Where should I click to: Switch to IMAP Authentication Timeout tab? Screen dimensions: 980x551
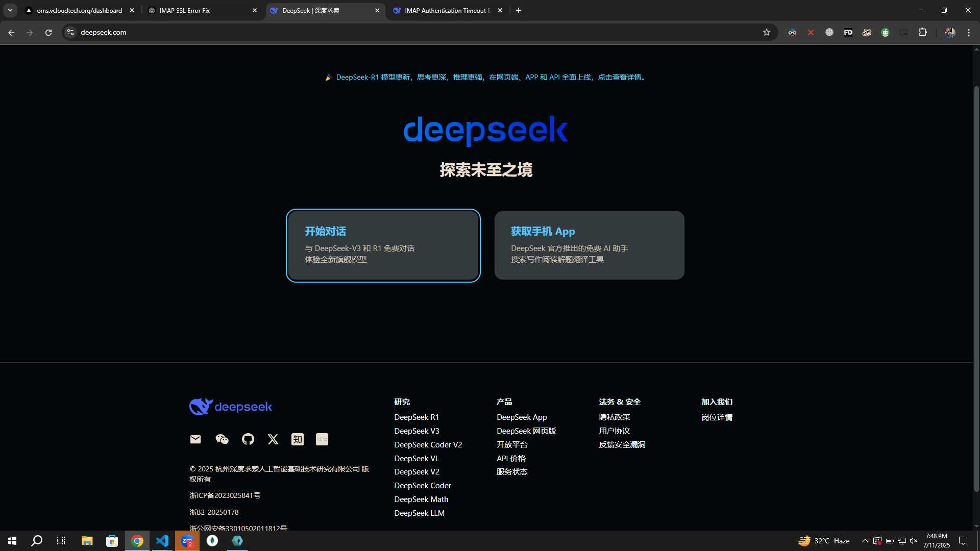tap(447, 10)
